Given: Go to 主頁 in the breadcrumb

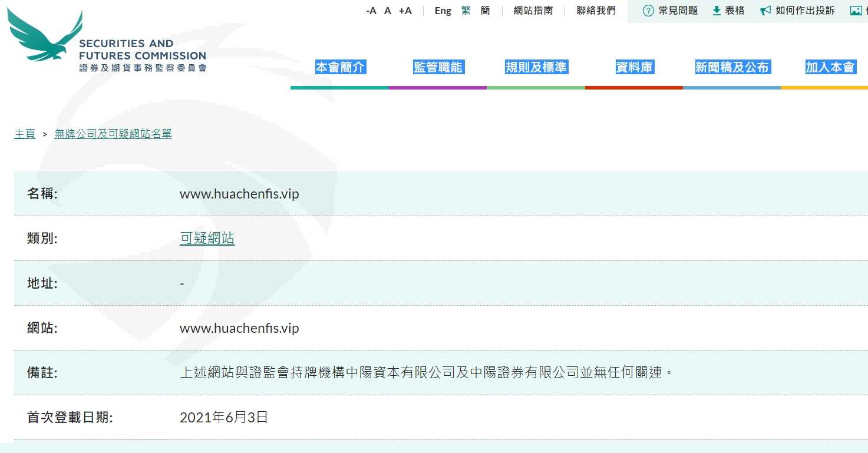Looking at the screenshot, I should pos(25,134).
